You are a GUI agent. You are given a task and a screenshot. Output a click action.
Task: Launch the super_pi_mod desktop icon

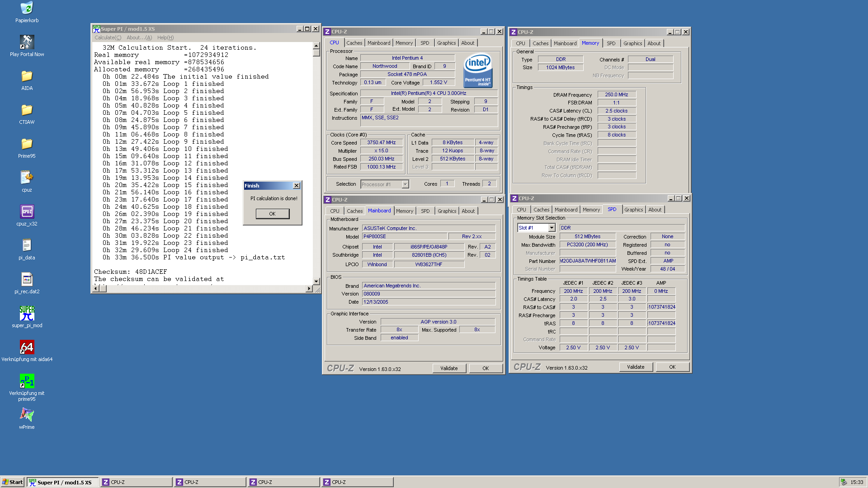pyautogui.click(x=27, y=313)
